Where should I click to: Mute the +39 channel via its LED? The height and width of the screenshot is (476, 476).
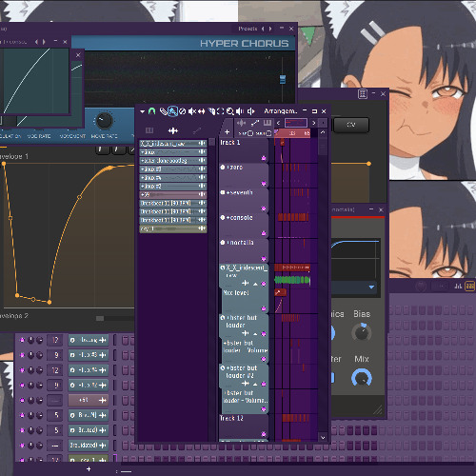22,400
